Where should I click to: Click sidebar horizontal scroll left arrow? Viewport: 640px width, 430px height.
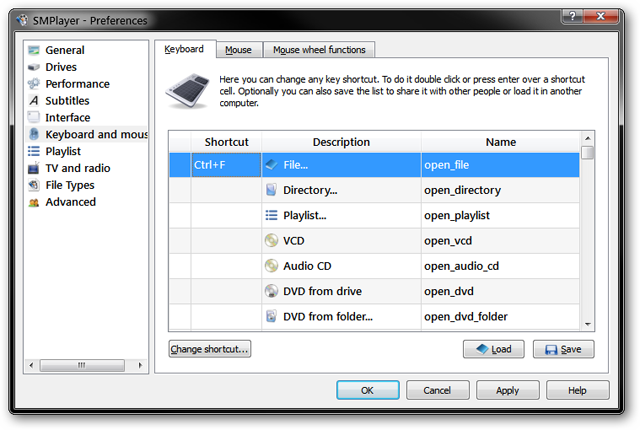point(31,365)
